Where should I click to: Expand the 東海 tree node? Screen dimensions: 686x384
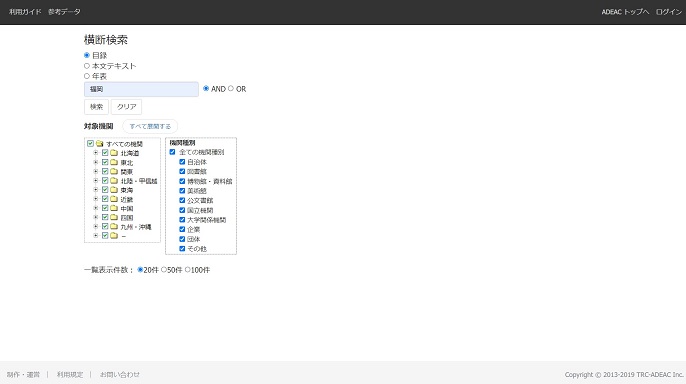(x=96, y=190)
